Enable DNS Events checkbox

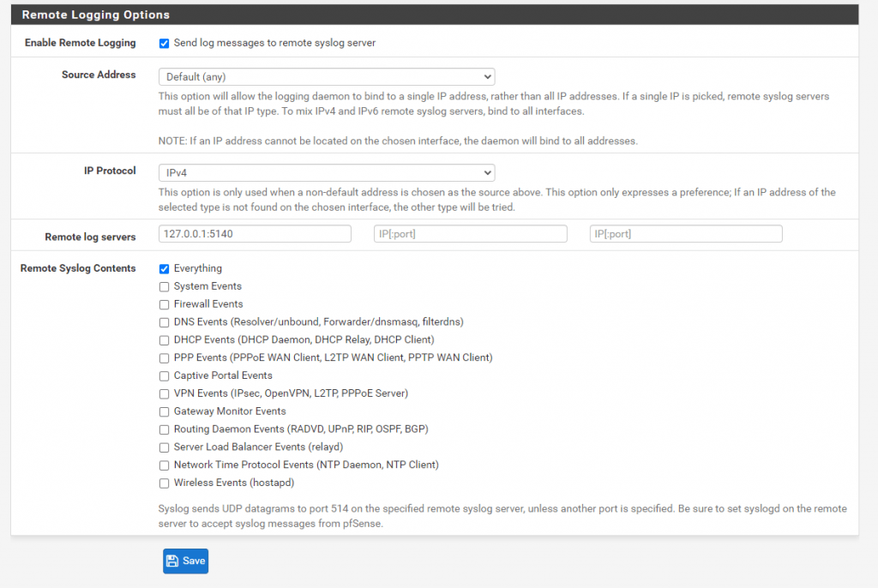[164, 322]
